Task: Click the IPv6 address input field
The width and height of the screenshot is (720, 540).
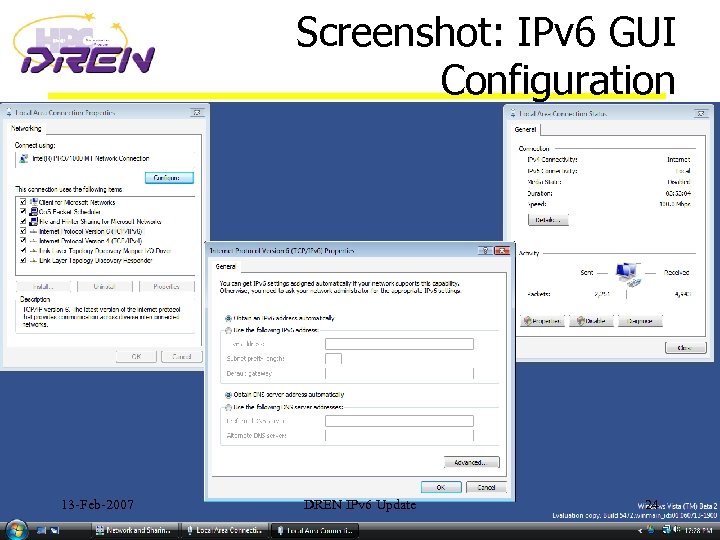Action: coord(399,344)
